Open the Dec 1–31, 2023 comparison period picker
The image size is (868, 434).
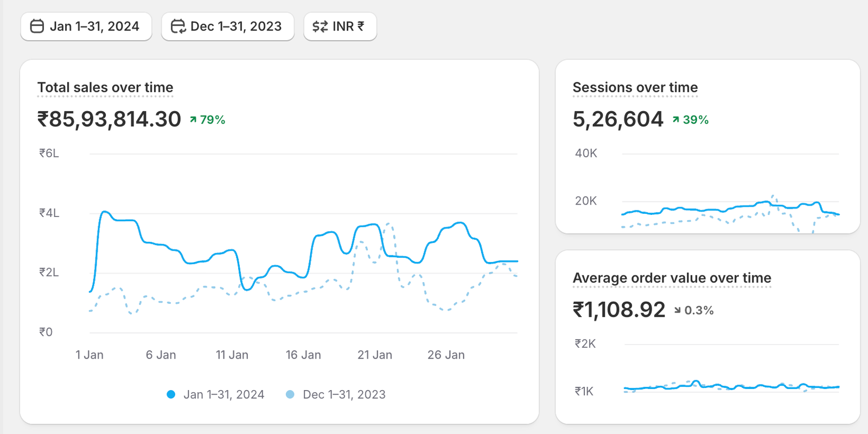[x=228, y=26]
